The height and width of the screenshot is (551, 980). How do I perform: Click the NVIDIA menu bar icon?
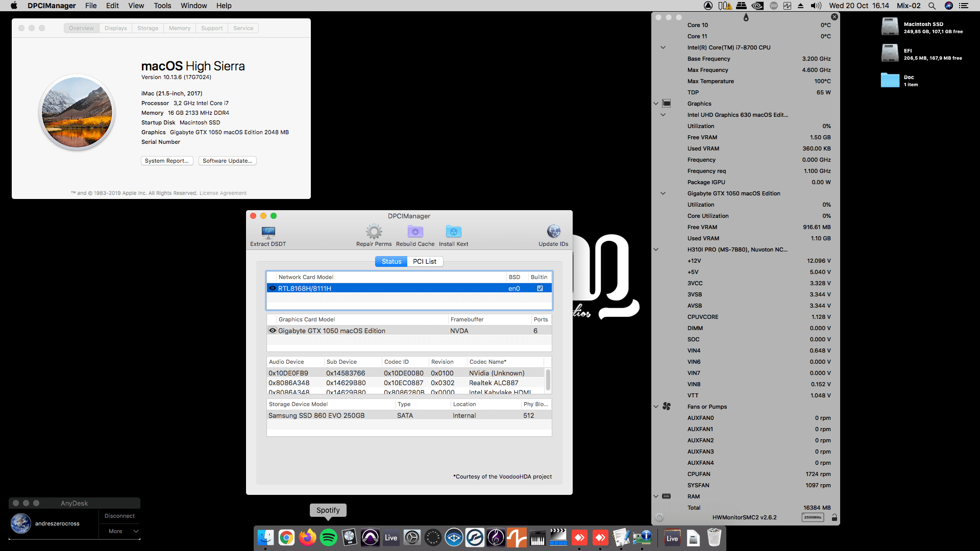pyautogui.click(x=757, y=6)
